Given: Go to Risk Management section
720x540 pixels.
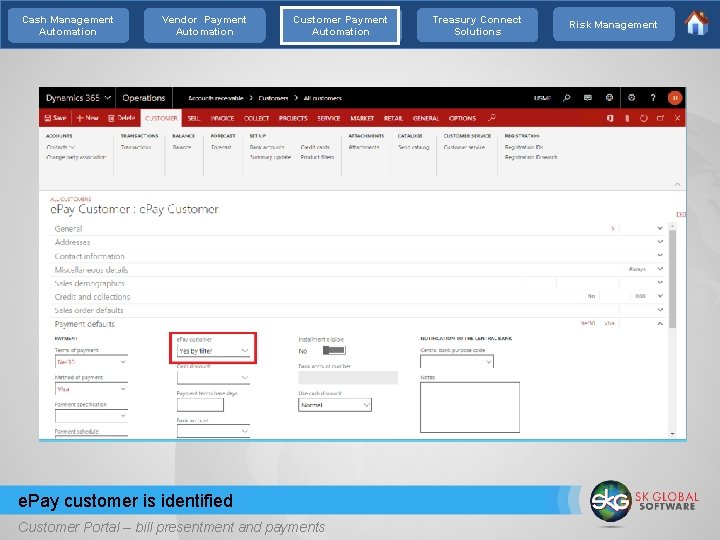Looking at the screenshot, I should click(613, 25).
